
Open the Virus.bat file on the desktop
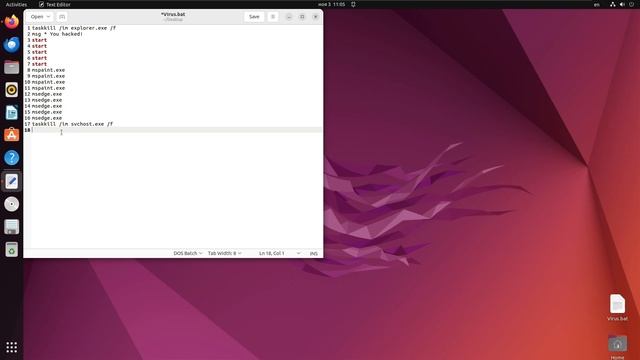pyautogui.click(x=617, y=307)
